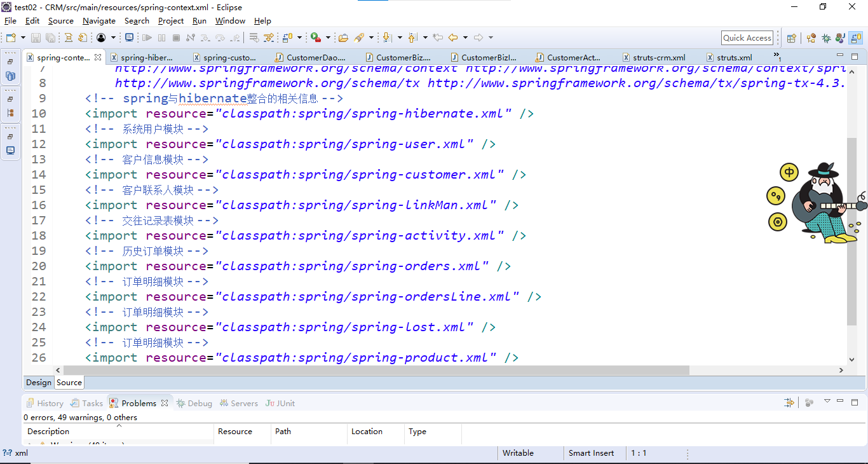Open the Source menu

(61, 21)
